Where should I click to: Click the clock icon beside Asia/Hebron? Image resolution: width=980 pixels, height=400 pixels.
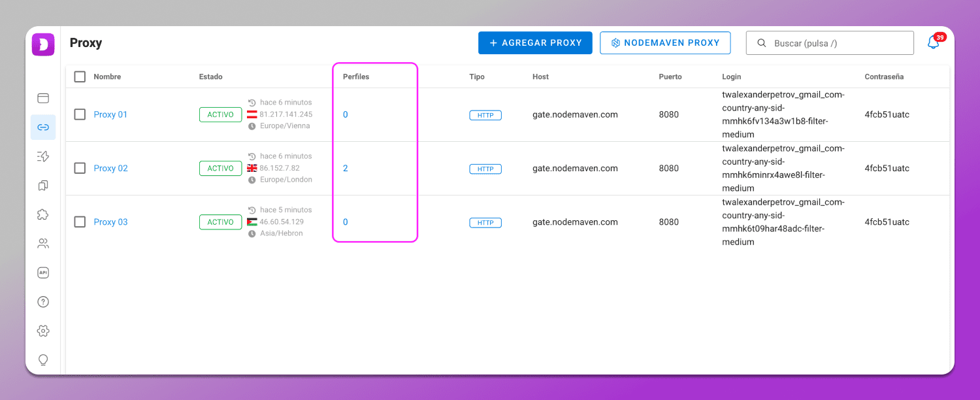tap(252, 233)
